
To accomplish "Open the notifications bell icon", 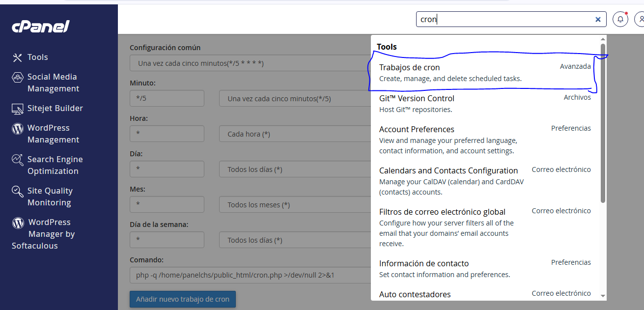I will click(620, 19).
